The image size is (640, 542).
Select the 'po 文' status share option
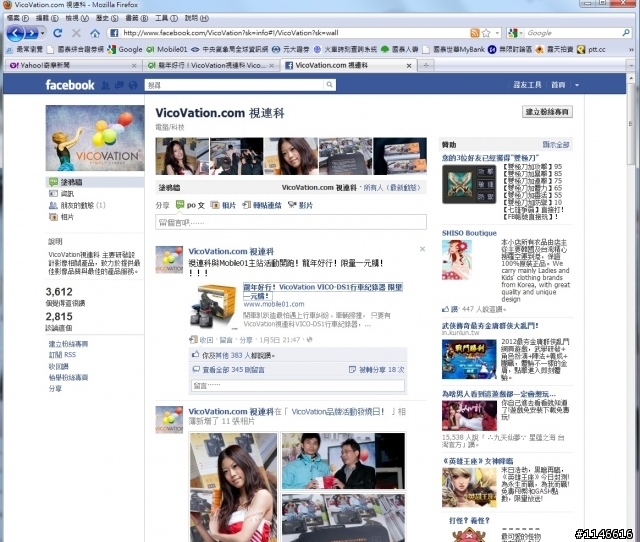point(190,205)
